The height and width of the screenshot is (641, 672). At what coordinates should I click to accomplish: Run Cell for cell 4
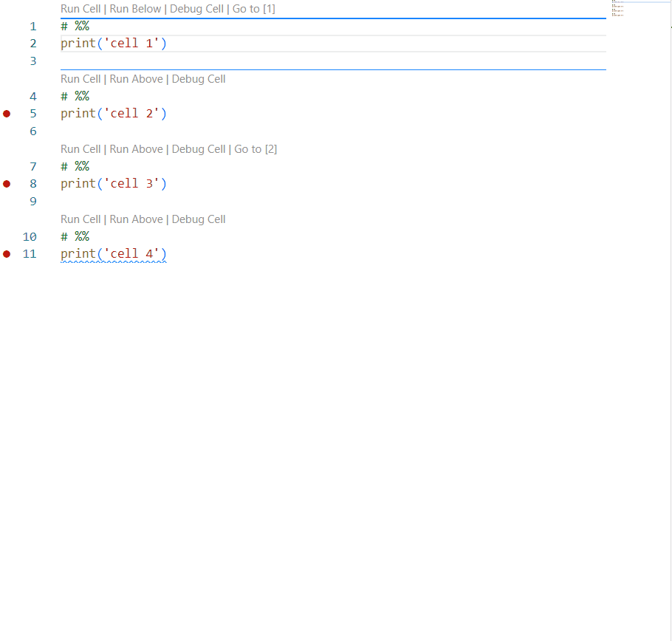tap(80, 219)
